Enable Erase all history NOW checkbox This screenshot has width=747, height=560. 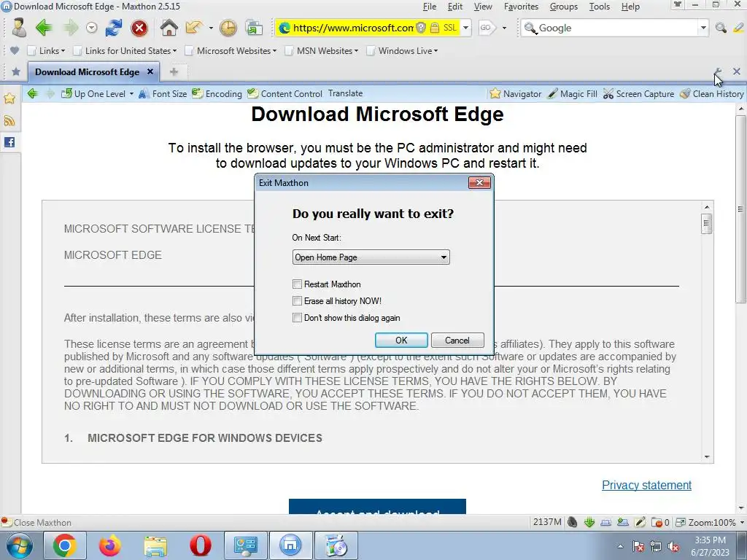tap(298, 301)
